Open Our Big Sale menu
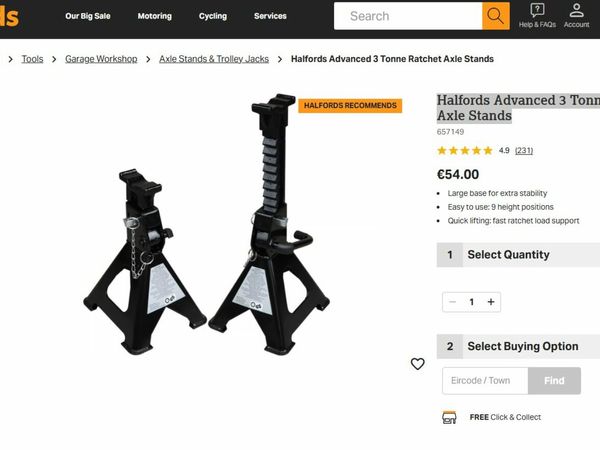Image resolution: width=600 pixels, height=450 pixels. (x=88, y=16)
